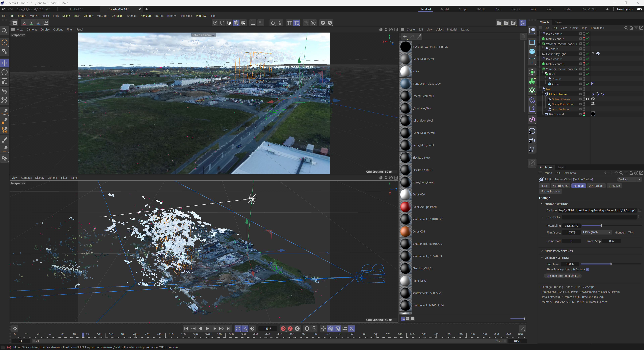Select the Move tool in left toolbar
The height and width of the screenshot is (350, 644).
coord(5,63)
